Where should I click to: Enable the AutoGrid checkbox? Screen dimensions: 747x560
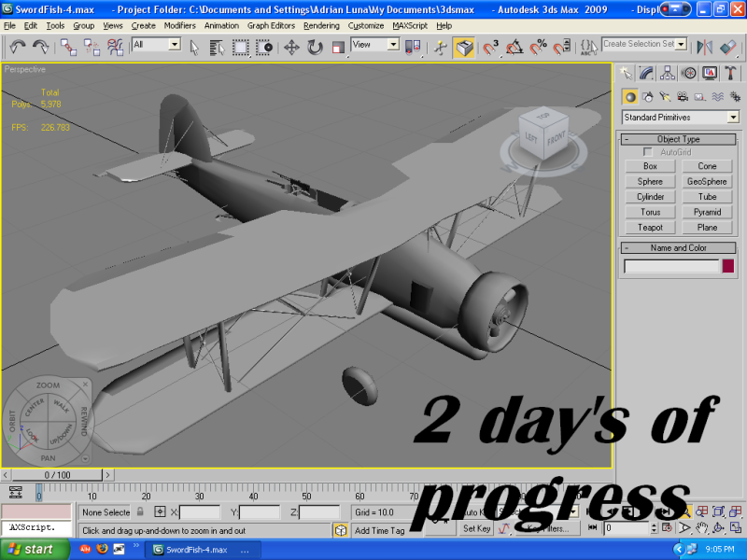click(648, 152)
